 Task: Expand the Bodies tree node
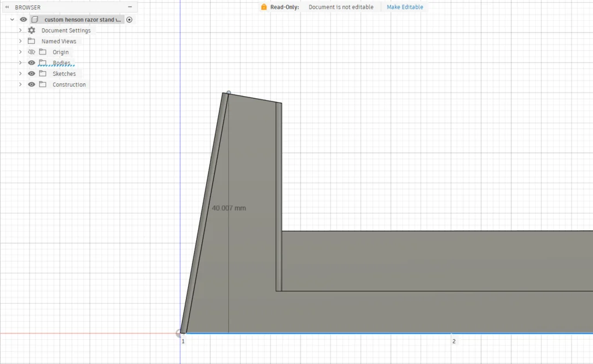20,62
